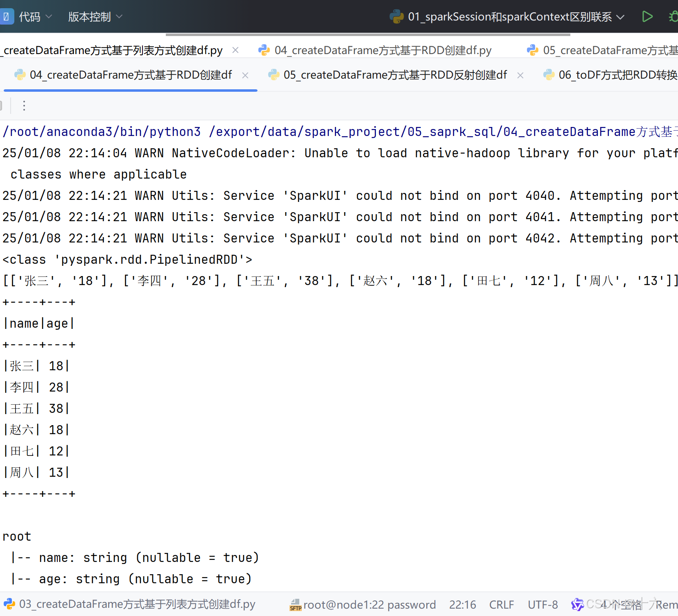Click the Python file icon on the 04 editor tab

click(264, 50)
